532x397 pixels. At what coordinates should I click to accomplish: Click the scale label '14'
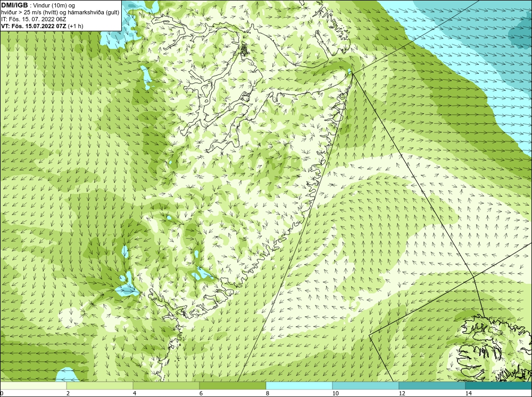468,393
